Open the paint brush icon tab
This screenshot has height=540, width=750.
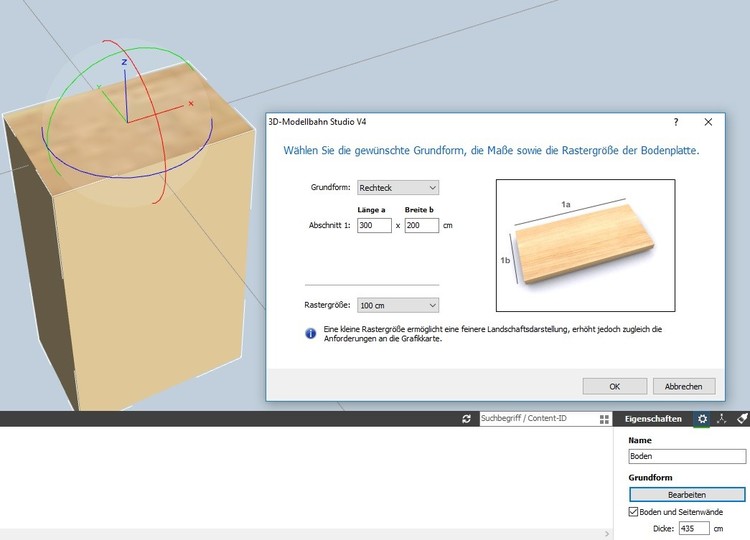(x=742, y=419)
